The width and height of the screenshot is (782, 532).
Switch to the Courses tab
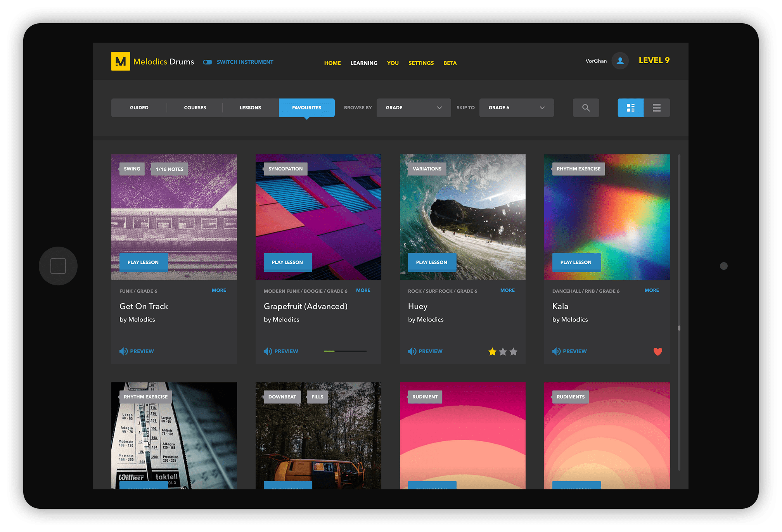[x=195, y=107]
